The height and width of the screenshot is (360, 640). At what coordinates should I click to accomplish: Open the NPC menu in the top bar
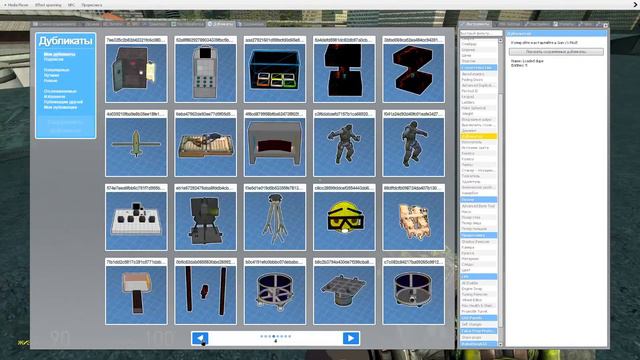[x=71, y=5]
